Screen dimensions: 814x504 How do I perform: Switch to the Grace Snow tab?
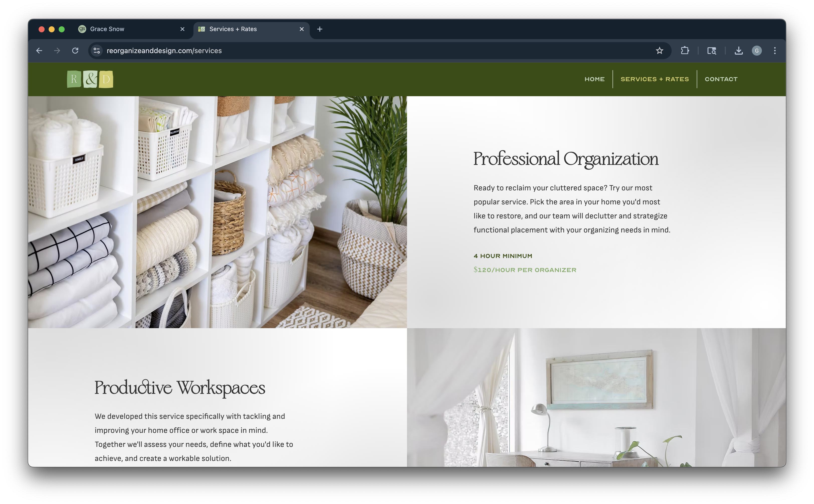pos(127,29)
